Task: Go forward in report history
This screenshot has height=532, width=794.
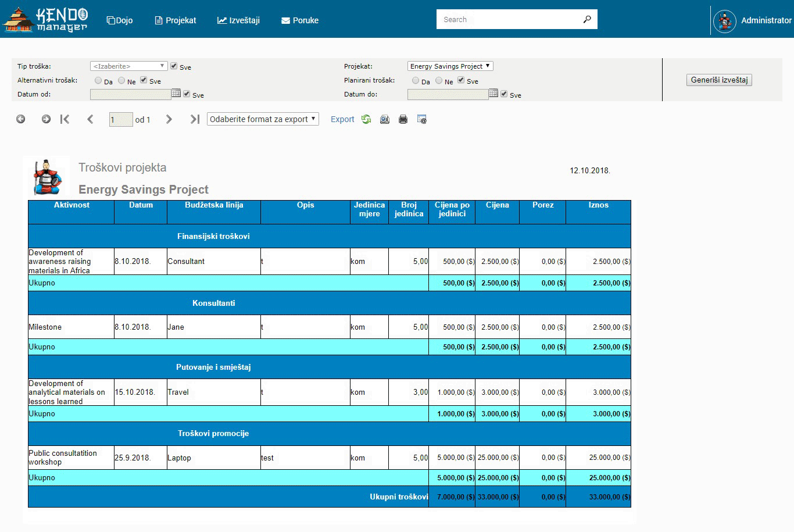Action: click(46, 119)
